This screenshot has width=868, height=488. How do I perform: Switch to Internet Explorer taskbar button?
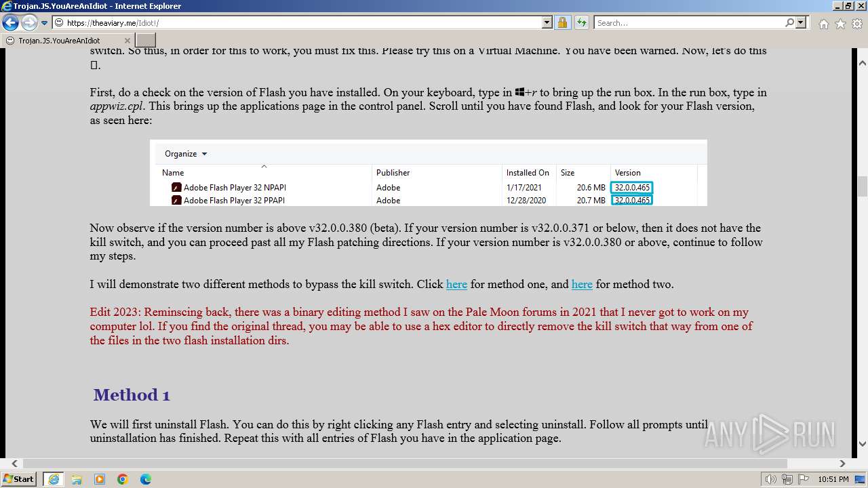pos(53,479)
